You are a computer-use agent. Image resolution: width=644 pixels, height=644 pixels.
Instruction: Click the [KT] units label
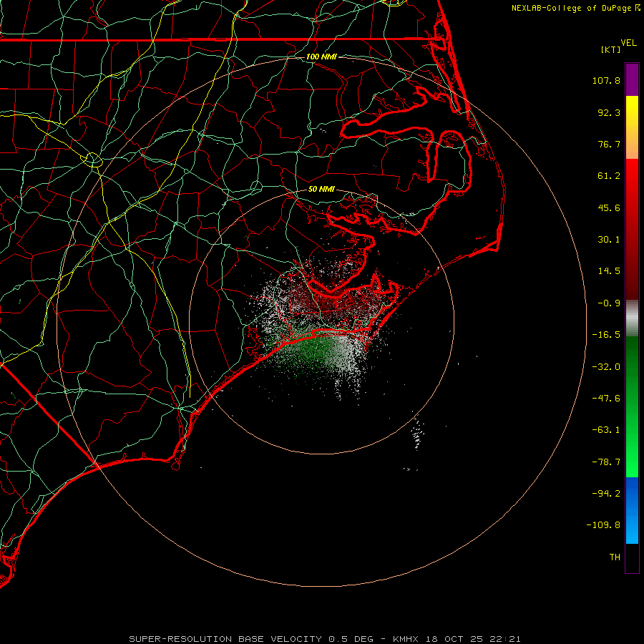point(611,49)
